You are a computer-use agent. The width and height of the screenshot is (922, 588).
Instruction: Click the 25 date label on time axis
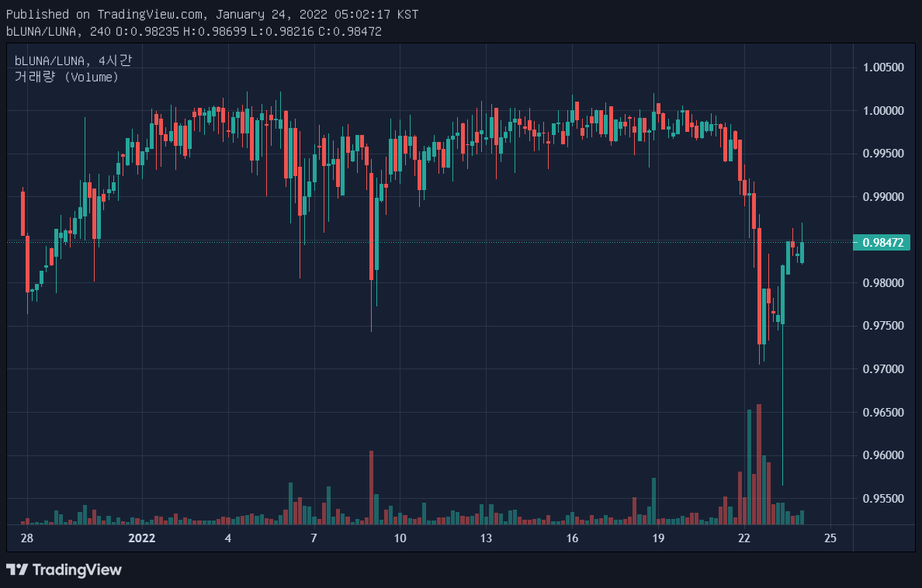[830, 538]
